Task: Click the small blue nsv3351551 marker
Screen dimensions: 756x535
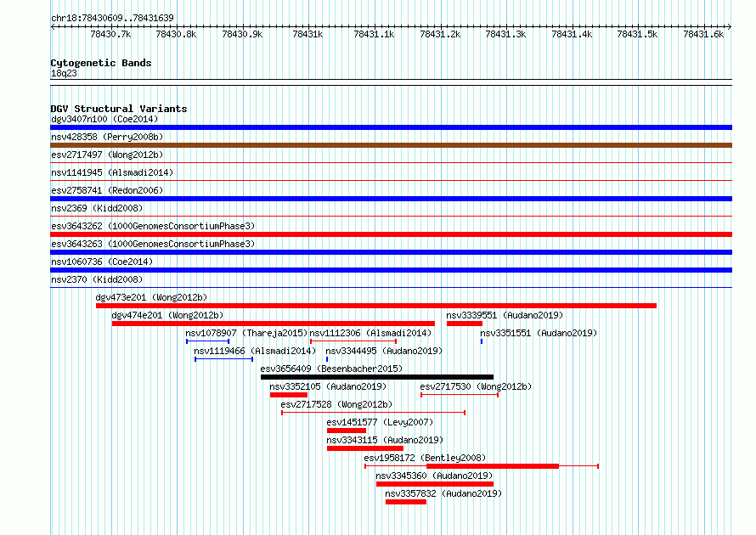Action: [482, 341]
